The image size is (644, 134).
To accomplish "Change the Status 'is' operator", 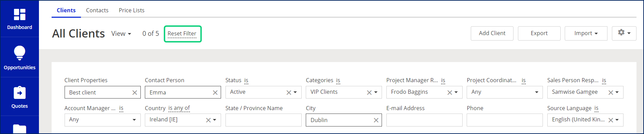I will pos(246,80).
